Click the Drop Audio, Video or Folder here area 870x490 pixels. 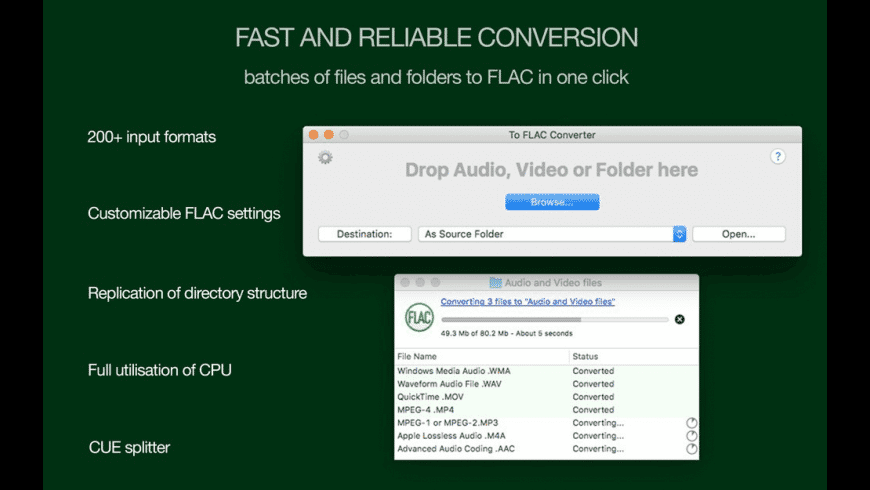(552, 170)
